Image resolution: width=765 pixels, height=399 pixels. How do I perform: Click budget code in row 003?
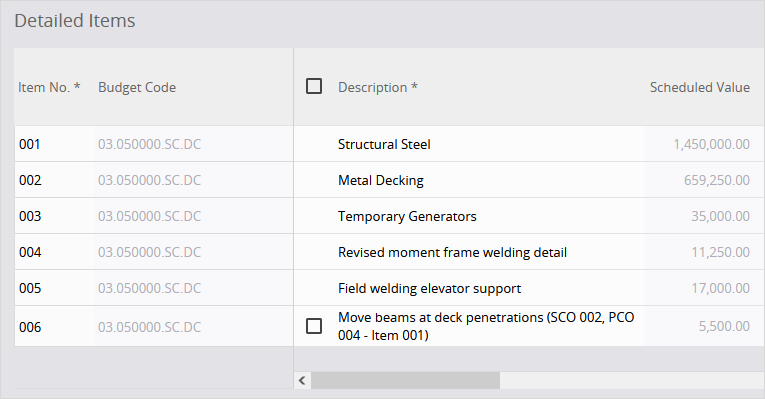tap(149, 217)
